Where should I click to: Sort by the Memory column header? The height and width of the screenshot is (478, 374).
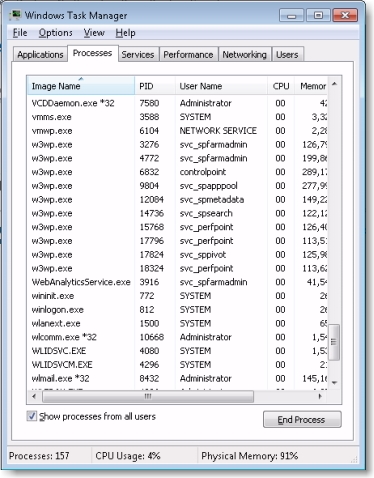(x=311, y=86)
